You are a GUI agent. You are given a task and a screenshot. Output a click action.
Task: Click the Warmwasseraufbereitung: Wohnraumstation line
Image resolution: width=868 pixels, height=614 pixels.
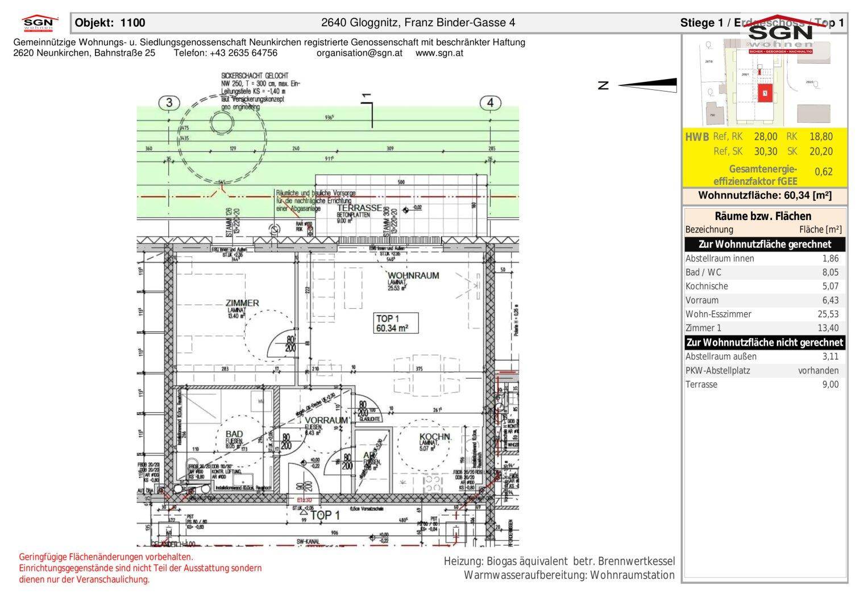click(x=570, y=575)
